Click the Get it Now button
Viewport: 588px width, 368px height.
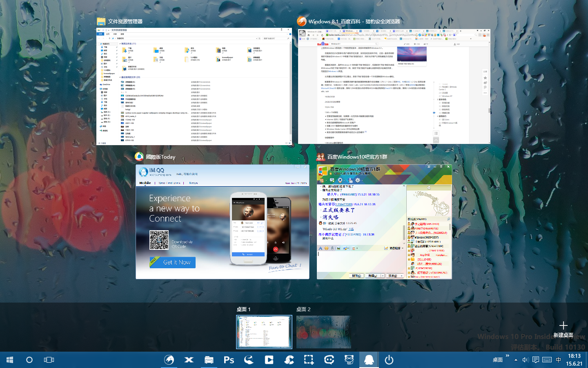(173, 262)
